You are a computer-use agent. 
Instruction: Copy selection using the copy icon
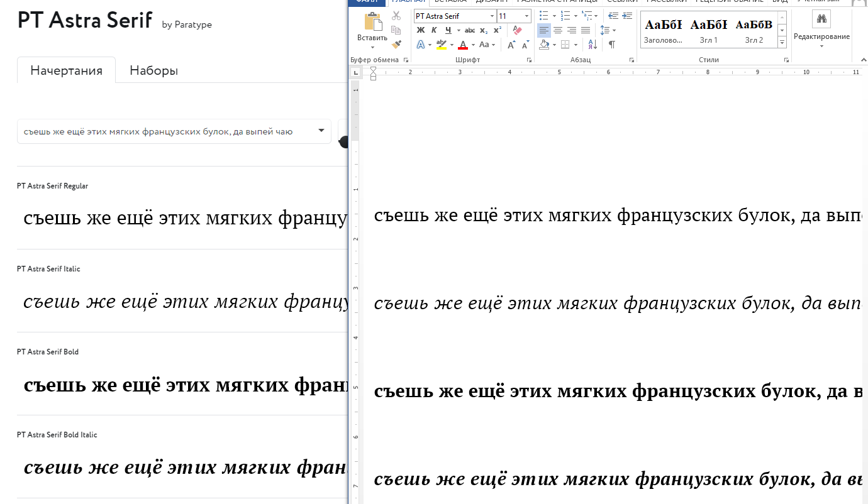pos(396,30)
